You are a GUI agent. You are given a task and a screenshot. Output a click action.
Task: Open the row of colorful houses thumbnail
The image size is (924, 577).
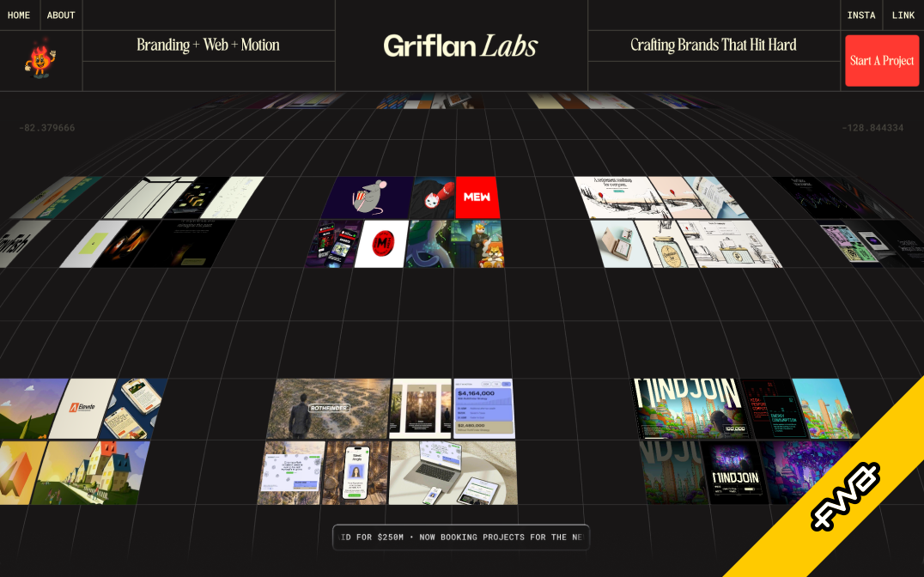(x=89, y=473)
